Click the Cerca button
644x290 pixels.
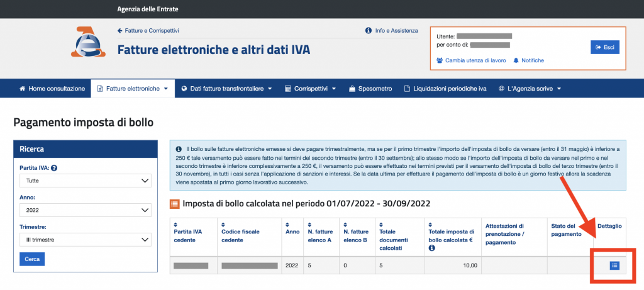tap(32, 259)
